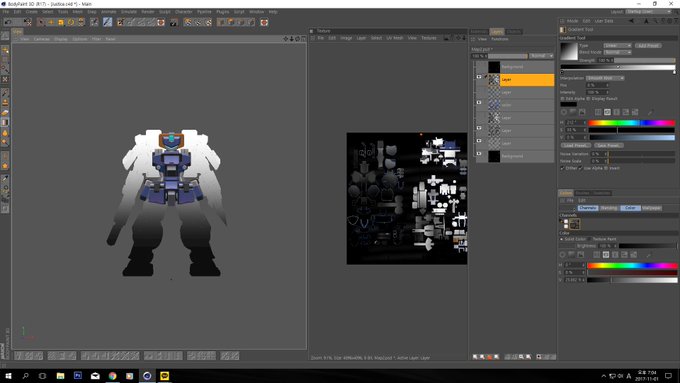
Task: Open Photoshop from the taskbar
Action: [x=78, y=376]
